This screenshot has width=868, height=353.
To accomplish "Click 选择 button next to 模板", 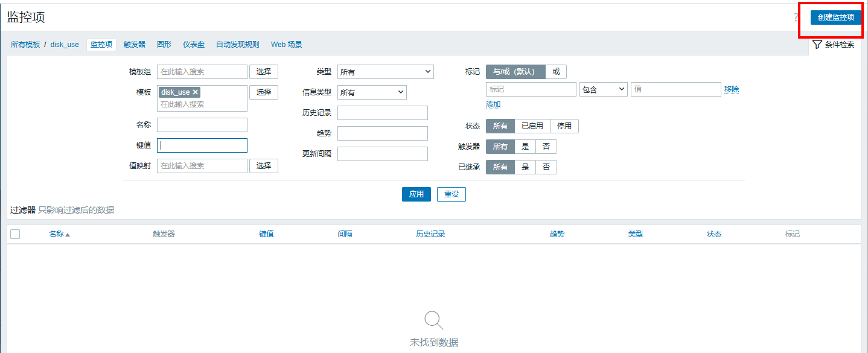I will 264,92.
